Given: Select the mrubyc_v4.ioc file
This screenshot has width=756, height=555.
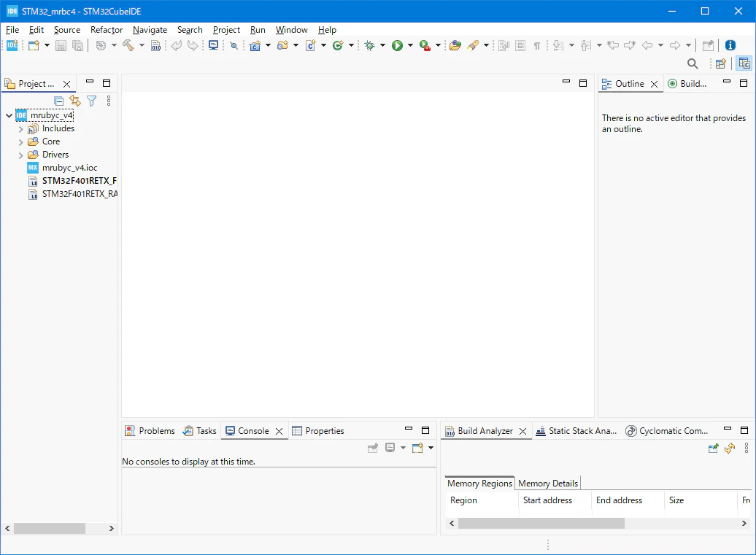Looking at the screenshot, I should coord(63,168).
